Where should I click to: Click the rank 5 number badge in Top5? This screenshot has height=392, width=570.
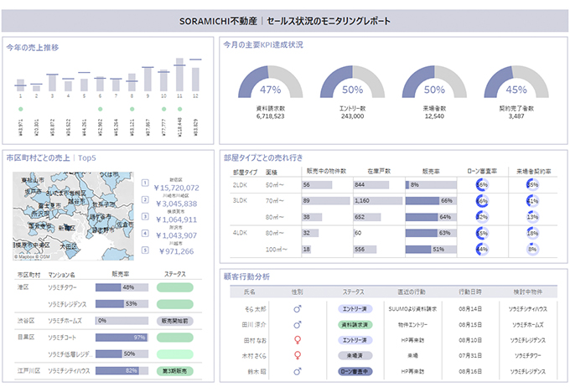(x=145, y=246)
